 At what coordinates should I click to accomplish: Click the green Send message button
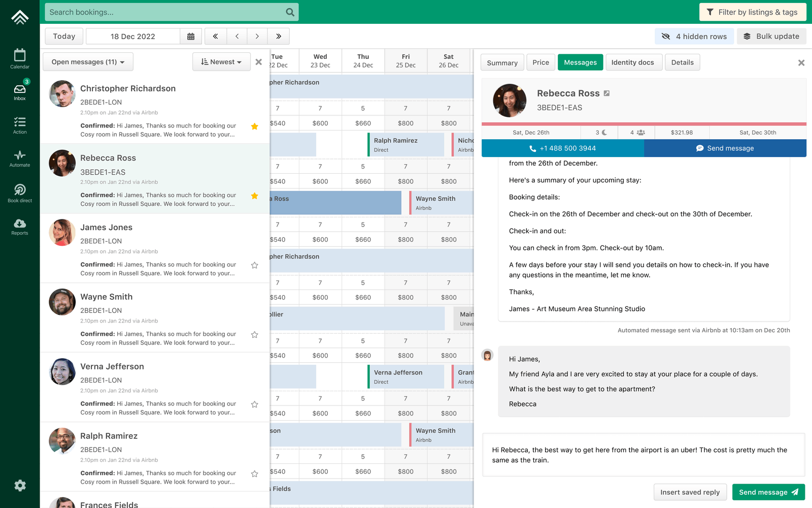pyautogui.click(x=768, y=492)
